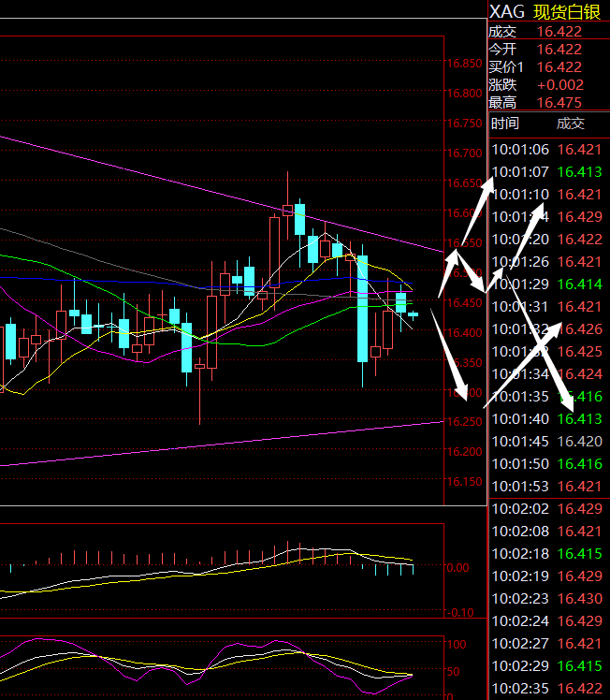Select the 10:02:02 tick at 16.429

click(548, 509)
